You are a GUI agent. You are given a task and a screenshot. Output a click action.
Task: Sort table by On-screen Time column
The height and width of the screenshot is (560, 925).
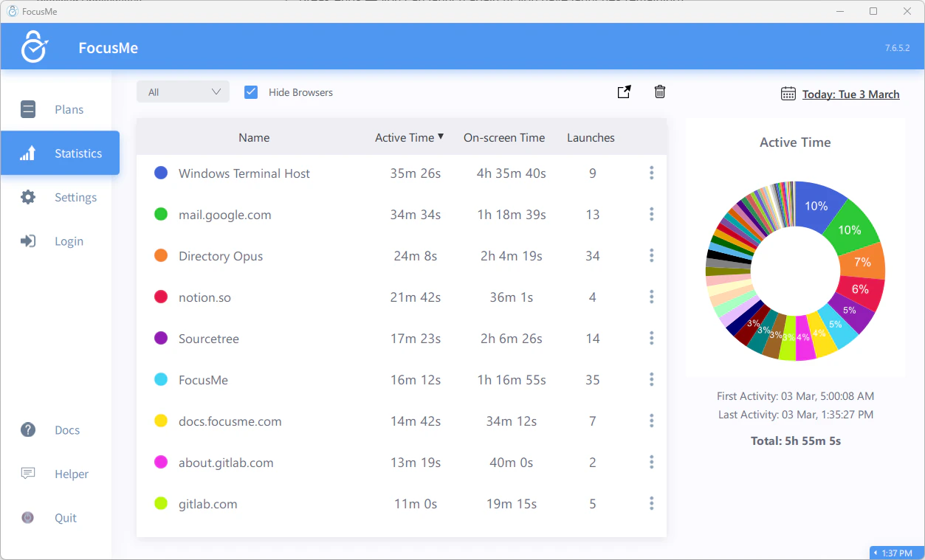point(504,137)
